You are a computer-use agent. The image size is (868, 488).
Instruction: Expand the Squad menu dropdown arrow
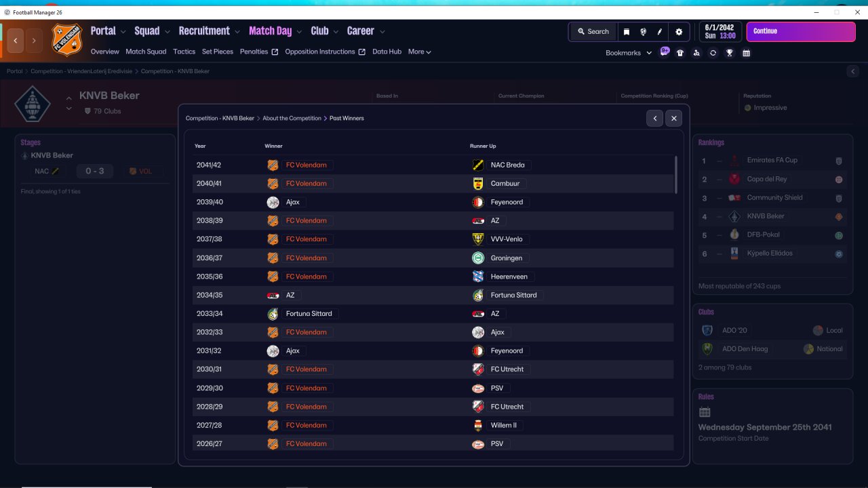pyautogui.click(x=167, y=32)
